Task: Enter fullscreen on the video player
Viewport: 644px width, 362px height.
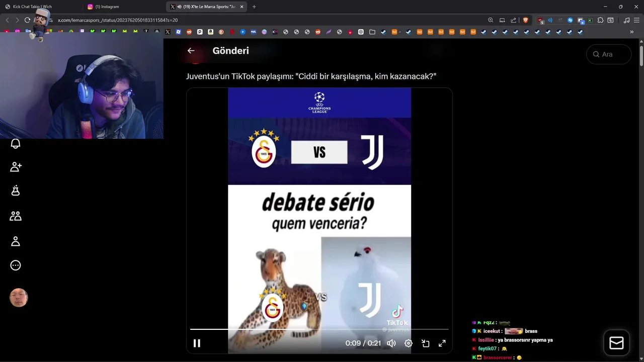Action: point(442,343)
